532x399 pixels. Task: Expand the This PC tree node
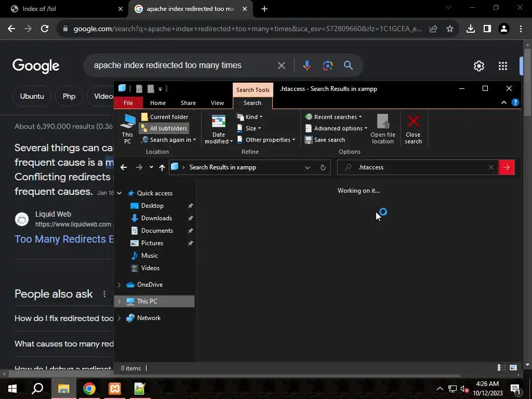119,301
